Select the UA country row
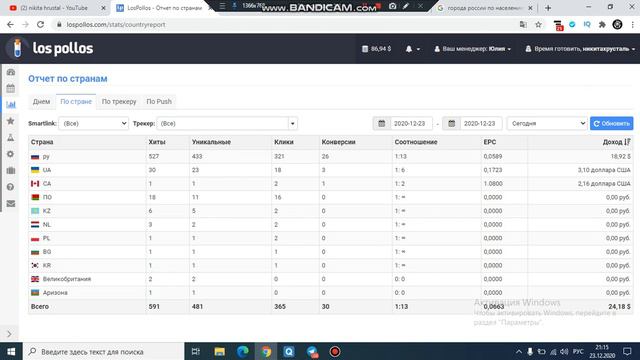Image resolution: width=640 pixels, height=360 pixels. click(x=331, y=170)
